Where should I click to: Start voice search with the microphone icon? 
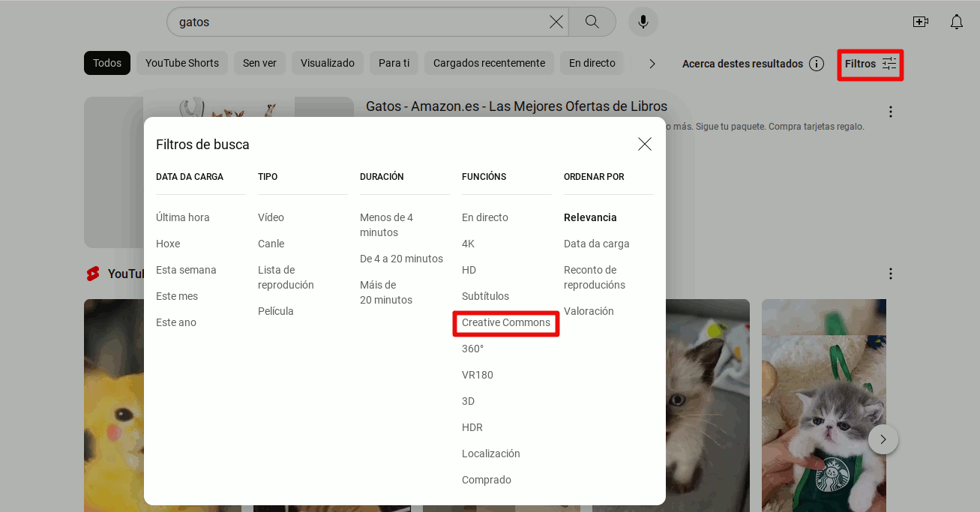pos(643,22)
